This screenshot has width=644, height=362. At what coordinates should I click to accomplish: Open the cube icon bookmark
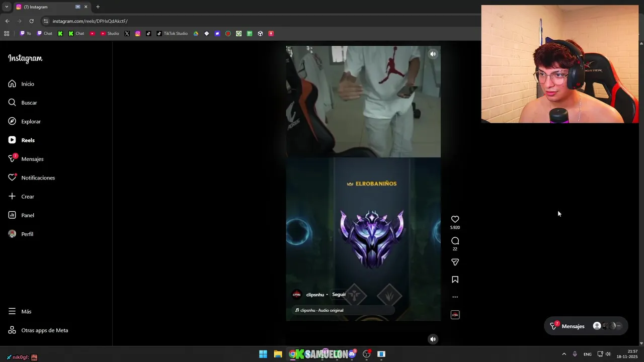pyautogui.click(x=260, y=34)
